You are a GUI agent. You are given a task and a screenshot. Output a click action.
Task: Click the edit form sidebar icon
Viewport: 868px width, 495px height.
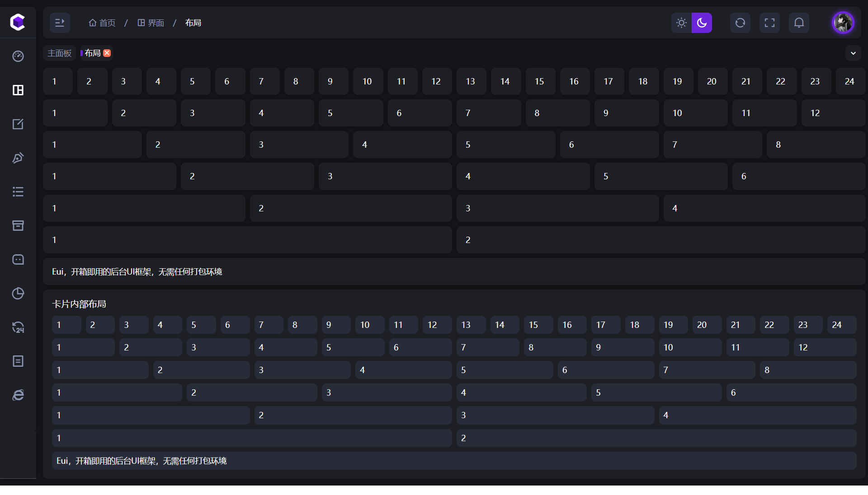click(18, 124)
